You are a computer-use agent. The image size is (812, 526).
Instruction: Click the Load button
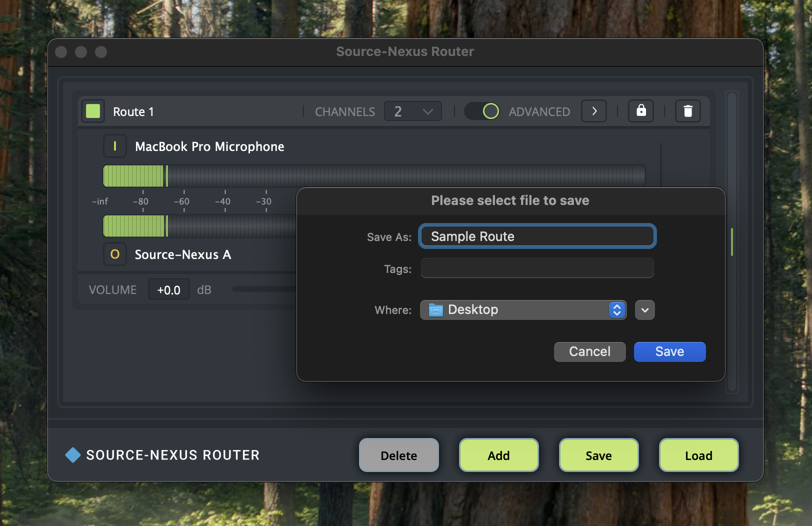coord(699,455)
